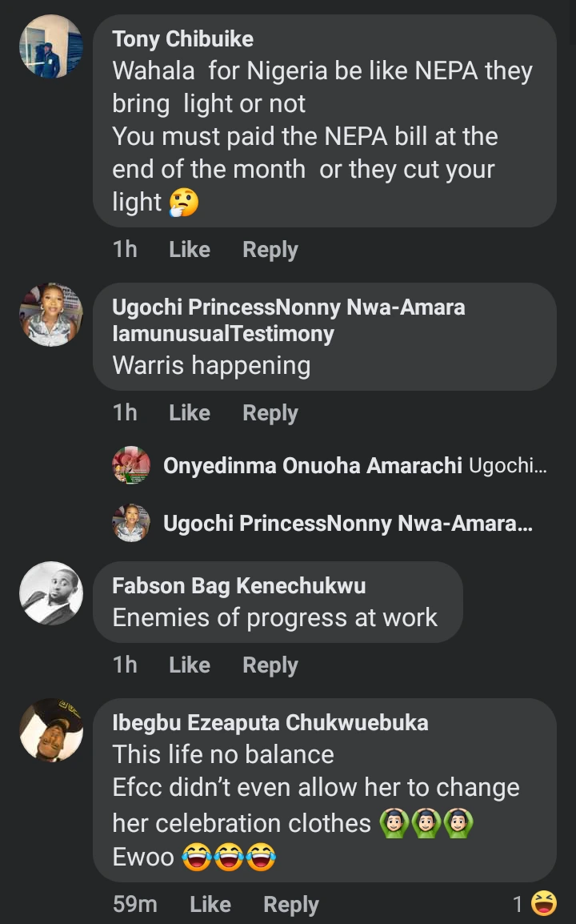Image resolution: width=576 pixels, height=924 pixels.
Task: Open Tony Chibuike's profile picture
Action: tap(50, 46)
